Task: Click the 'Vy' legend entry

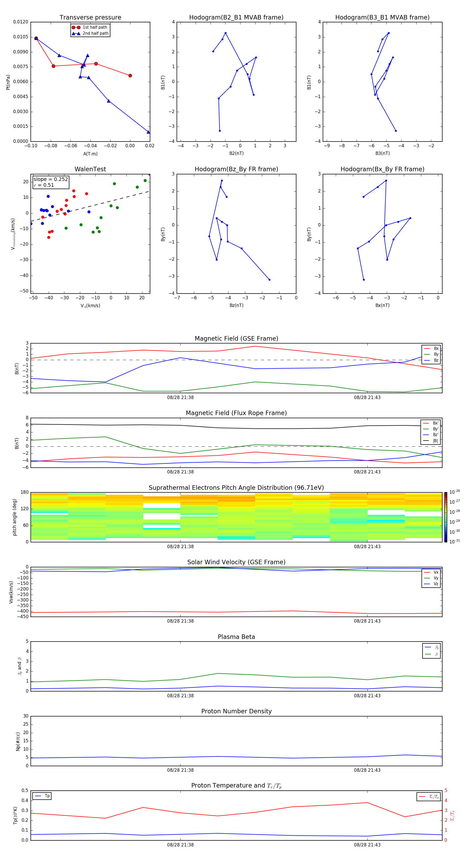Action: point(431,578)
